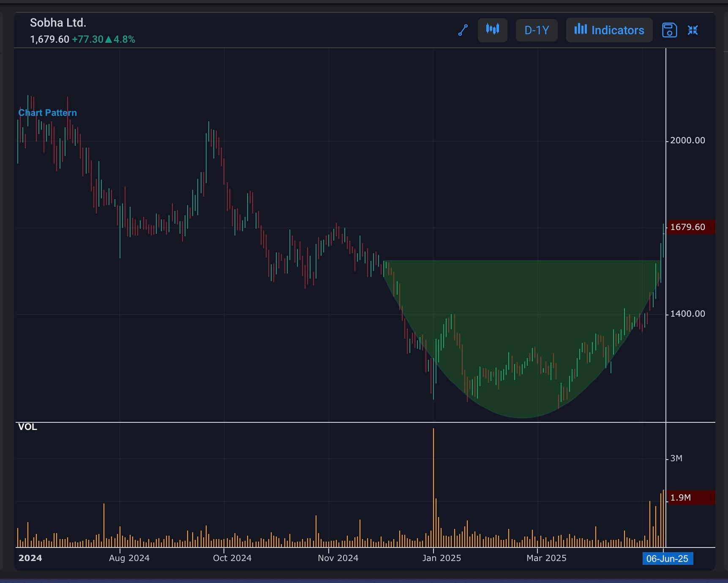Collapse the chart with the minimize arrows icon
This screenshot has height=583, width=728.
pyautogui.click(x=693, y=30)
